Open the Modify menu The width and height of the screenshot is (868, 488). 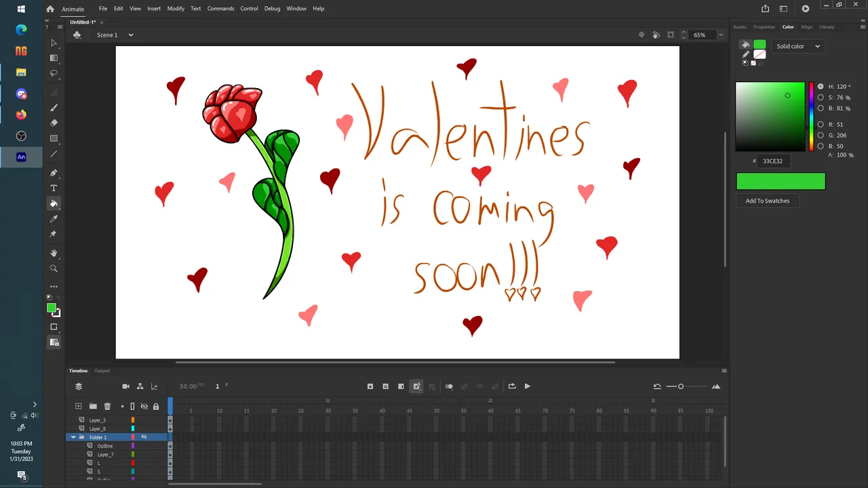click(176, 9)
